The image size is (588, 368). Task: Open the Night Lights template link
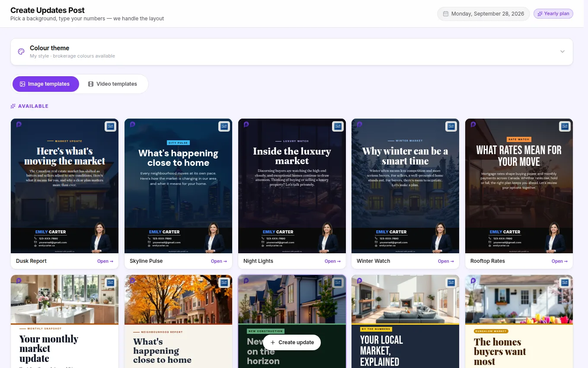click(332, 261)
